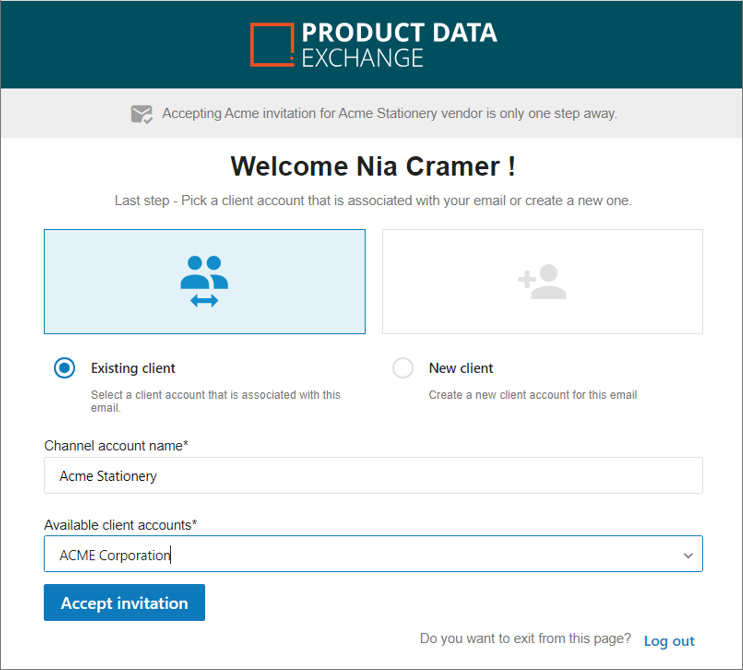Click the Channel account name field

(373, 475)
